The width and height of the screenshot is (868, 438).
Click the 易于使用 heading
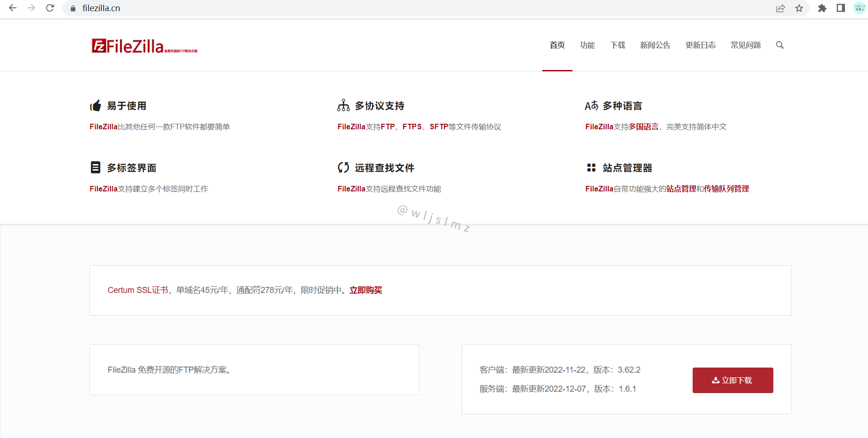click(127, 106)
